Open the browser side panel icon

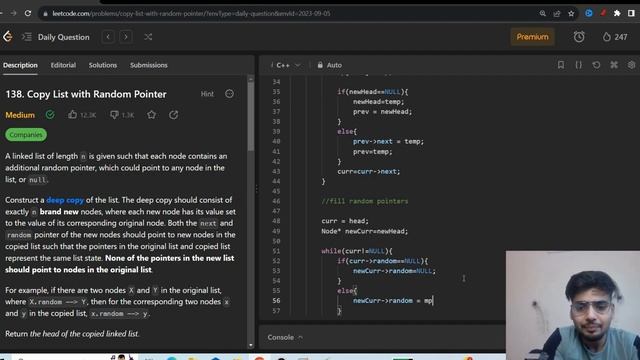[x=631, y=13]
